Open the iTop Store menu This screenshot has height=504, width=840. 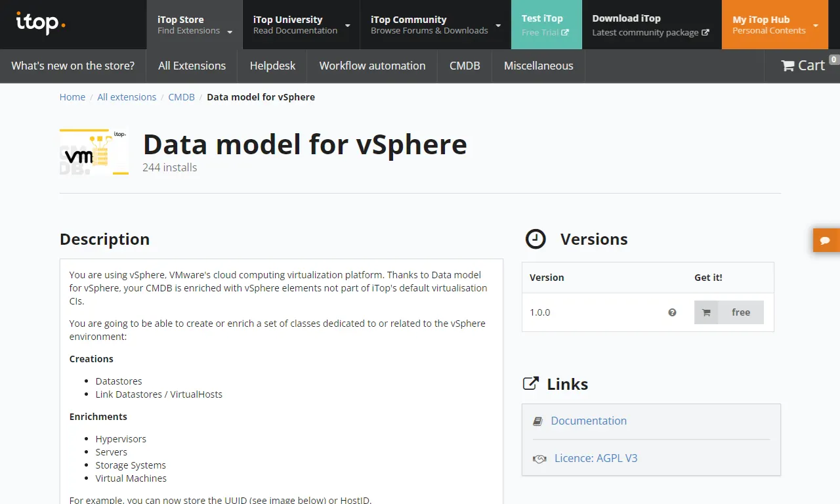[x=194, y=25]
